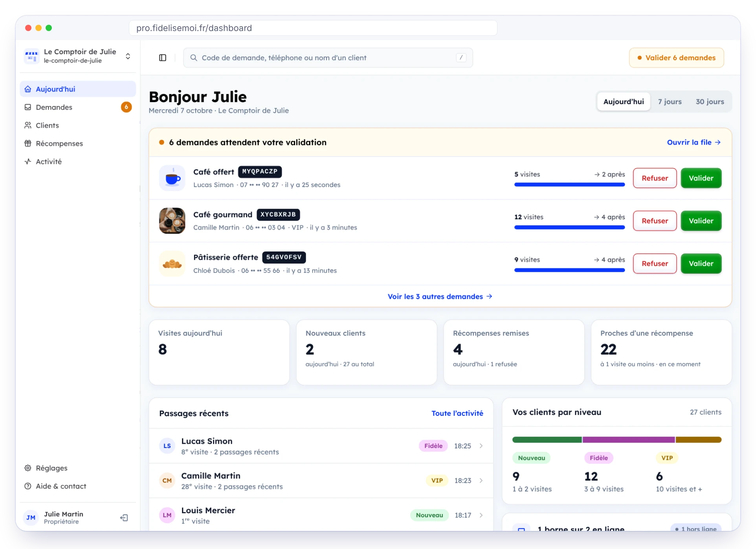Image resolution: width=756 pixels, height=549 pixels.
Task: Toggle the sidebar panel icon
Action: click(163, 58)
